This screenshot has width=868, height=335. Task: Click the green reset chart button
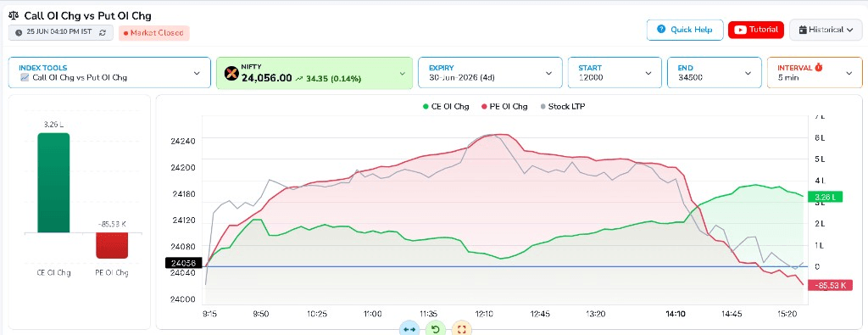coord(436,329)
